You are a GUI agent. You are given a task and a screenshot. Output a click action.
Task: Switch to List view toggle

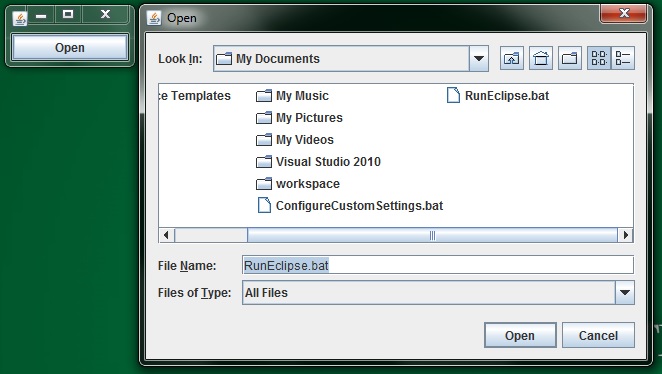(599, 58)
